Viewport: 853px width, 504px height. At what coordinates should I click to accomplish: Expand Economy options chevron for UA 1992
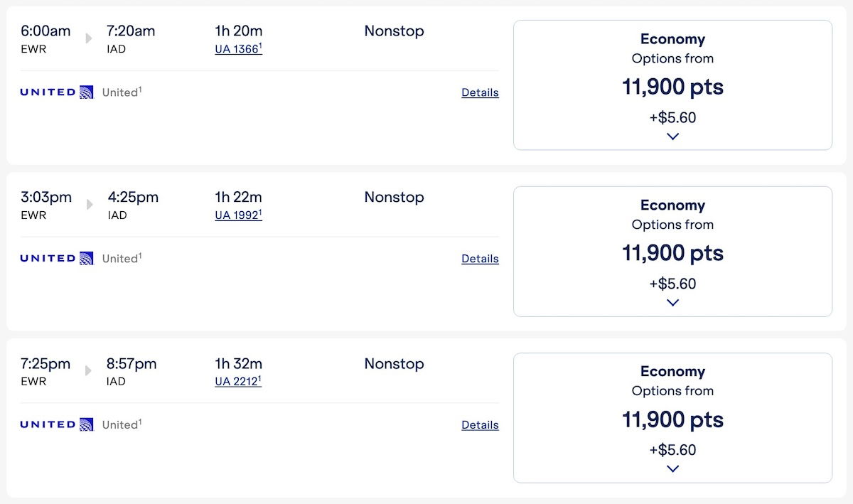[672, 303]
